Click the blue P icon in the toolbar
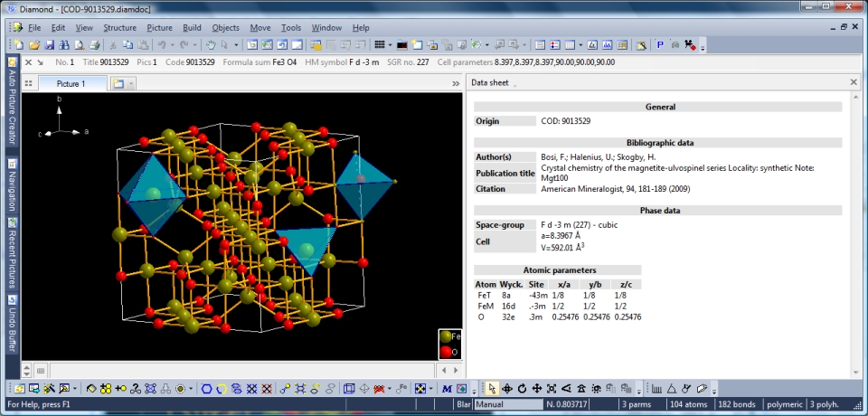868x416 pixels. click(659, 44)
